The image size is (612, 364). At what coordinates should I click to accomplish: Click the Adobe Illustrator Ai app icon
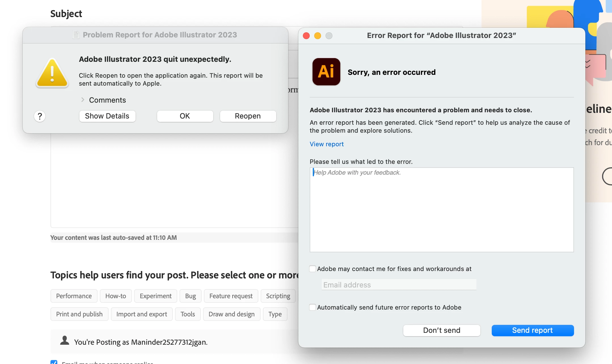tap(326, 72)
